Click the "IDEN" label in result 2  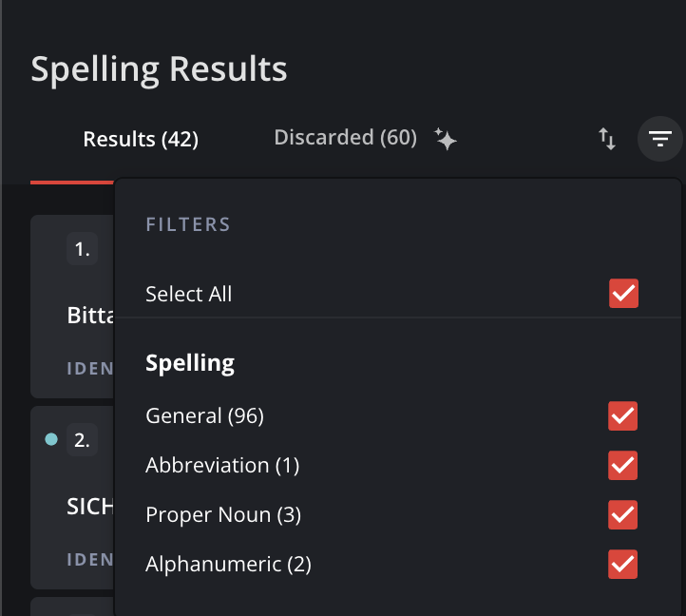90,558
